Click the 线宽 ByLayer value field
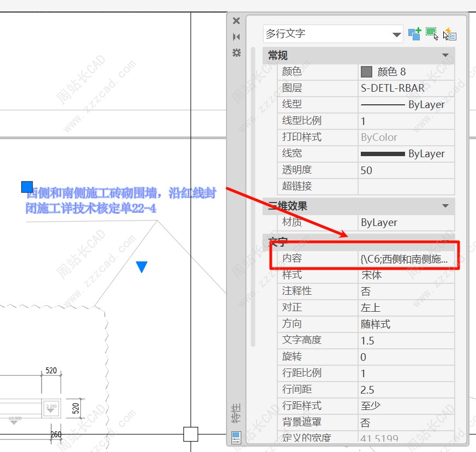This screenshot has height=452, width=476. coord(406,154)
